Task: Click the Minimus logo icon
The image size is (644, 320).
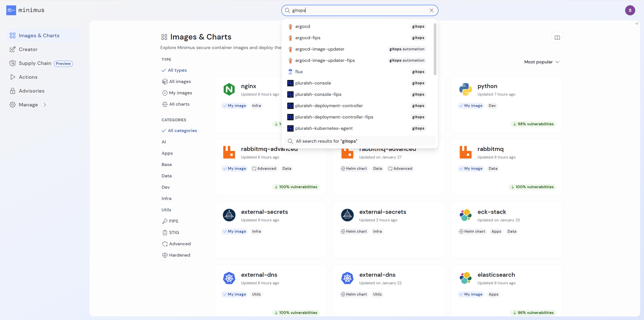Action: click(11, 10)
